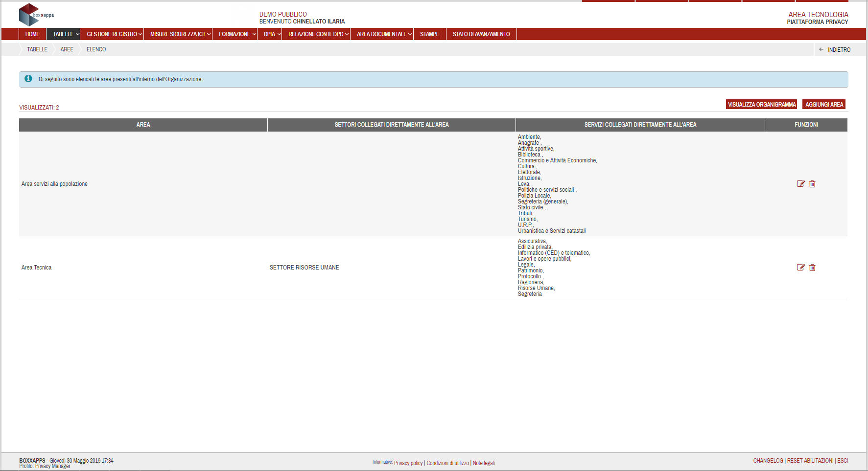Screen dimensions: 868x471
Task: Edit the Area servizi alla popolazione row
Action: point(801,184)
